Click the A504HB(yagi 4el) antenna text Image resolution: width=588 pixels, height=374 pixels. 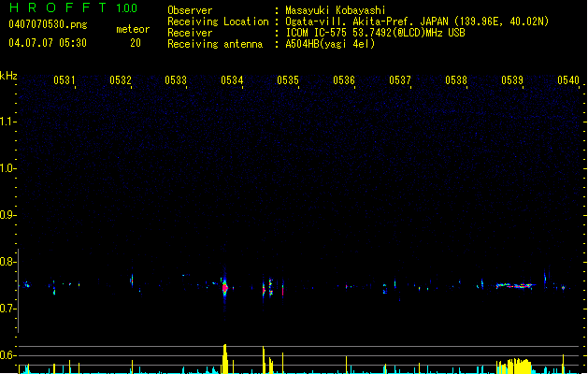pyautogui.click(x=330, y=44)
